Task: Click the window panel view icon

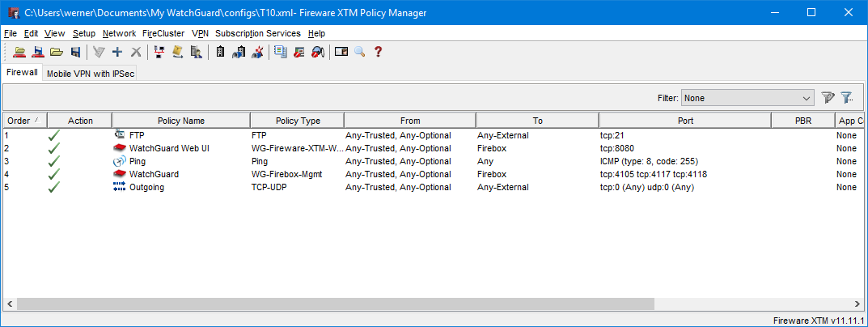Action: [x=341, y=52]
